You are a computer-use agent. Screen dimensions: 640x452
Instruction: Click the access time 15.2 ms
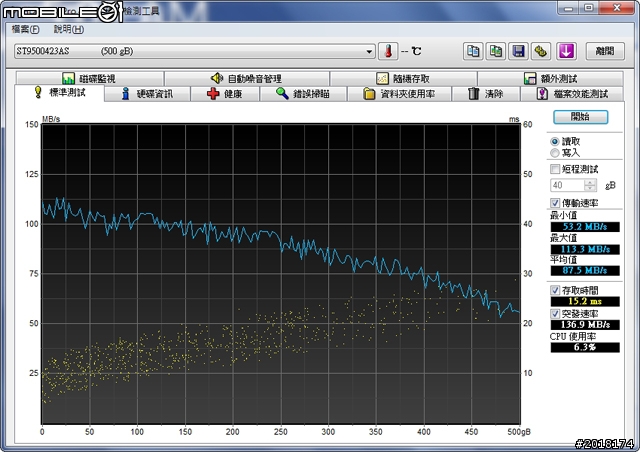[x=585, y=301]
